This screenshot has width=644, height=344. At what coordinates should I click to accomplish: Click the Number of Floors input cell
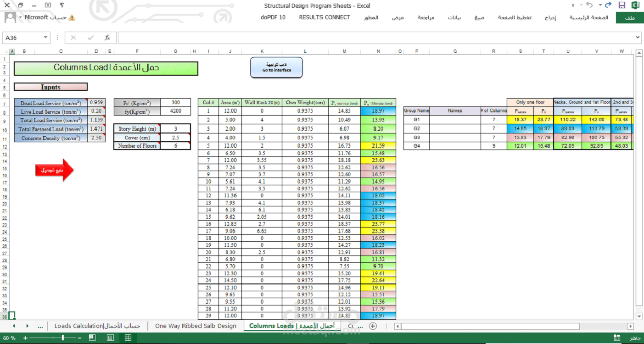pos(175,146)
